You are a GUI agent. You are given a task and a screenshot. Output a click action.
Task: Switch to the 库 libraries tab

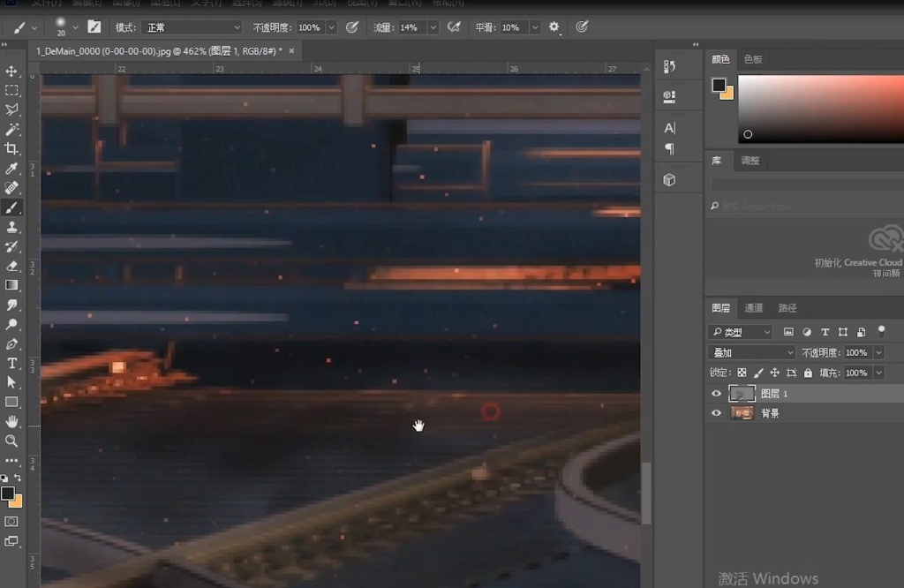[x=717, y=161]
